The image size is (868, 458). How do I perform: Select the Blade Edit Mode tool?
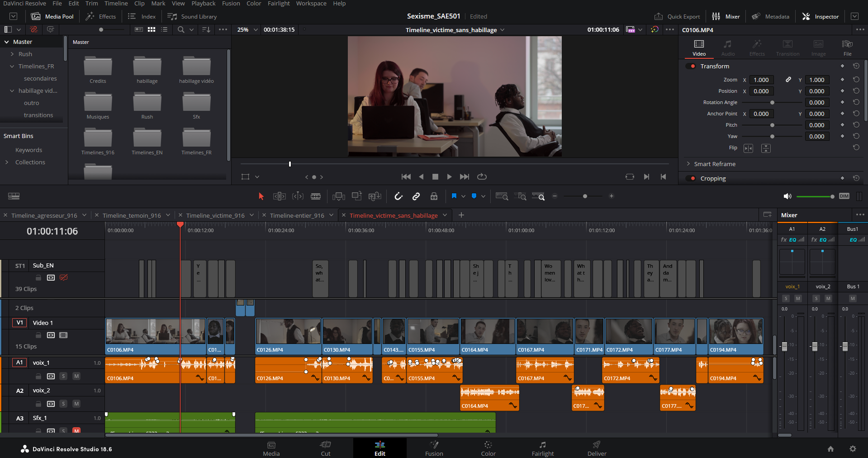[x=316, y=196]
